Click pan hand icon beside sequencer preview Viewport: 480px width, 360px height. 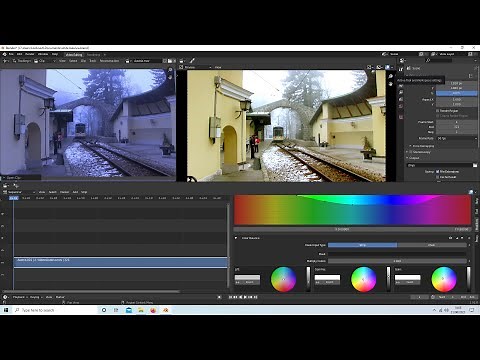tap(390, 84)
